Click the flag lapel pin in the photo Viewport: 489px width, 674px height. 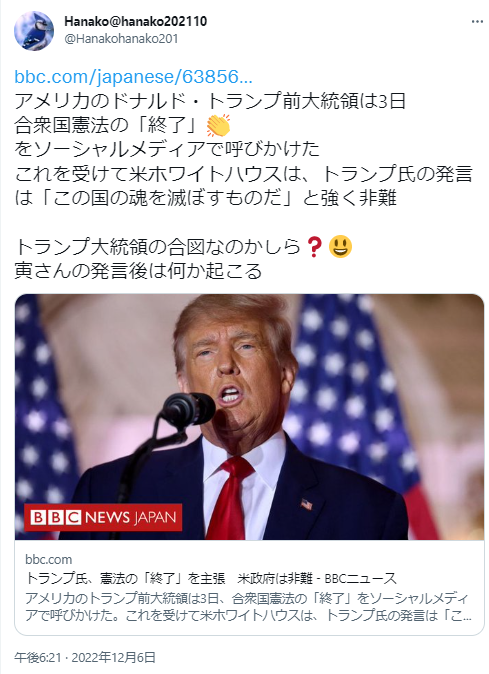pos(306,504)
